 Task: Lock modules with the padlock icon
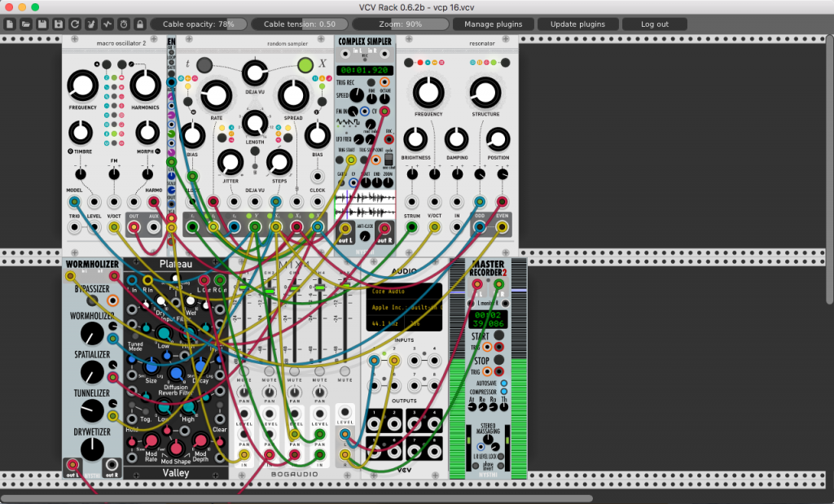[140, 24]
